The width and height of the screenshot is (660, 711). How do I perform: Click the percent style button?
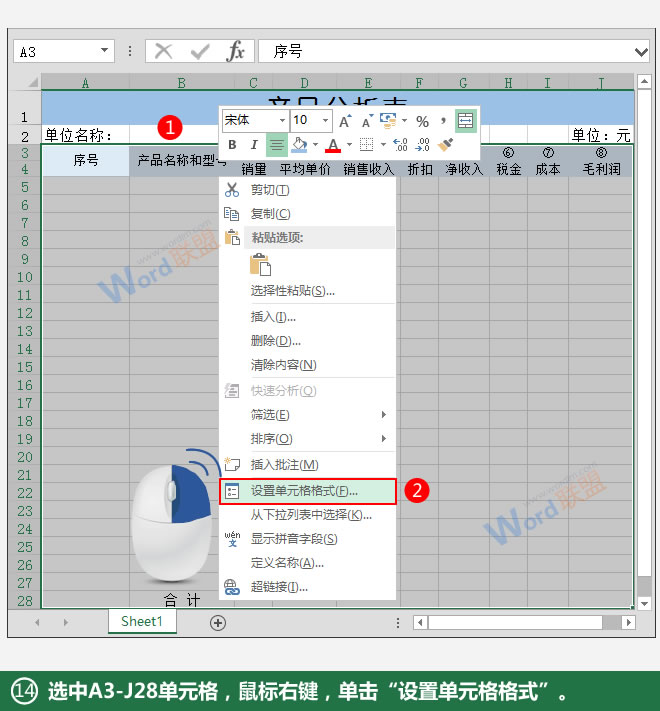pos(422,121)
